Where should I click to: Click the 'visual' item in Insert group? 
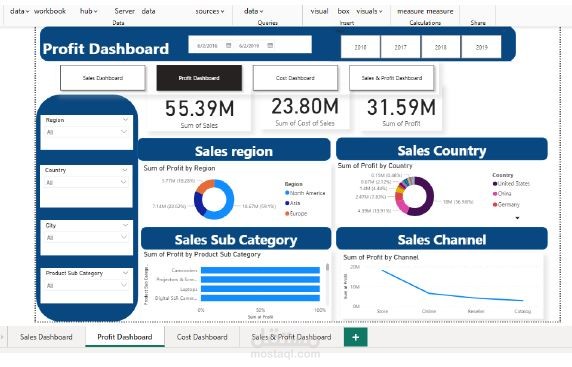point(319,11)
